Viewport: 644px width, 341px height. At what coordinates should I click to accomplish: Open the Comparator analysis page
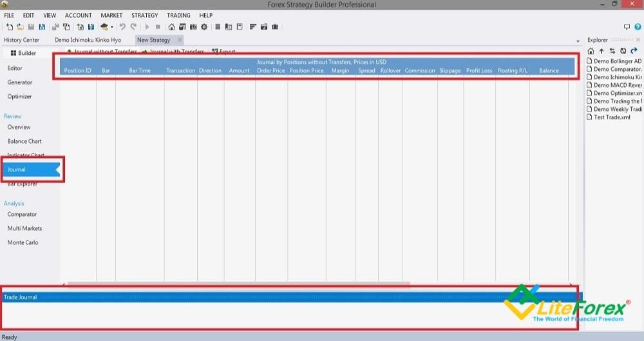pyautogui.click(x=22, y=214)
